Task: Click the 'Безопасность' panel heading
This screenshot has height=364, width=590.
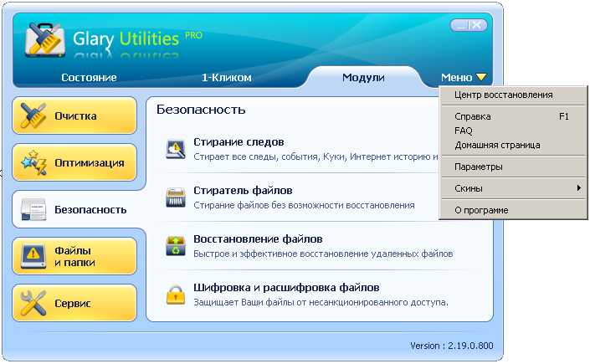Action: tap(201, 110)
